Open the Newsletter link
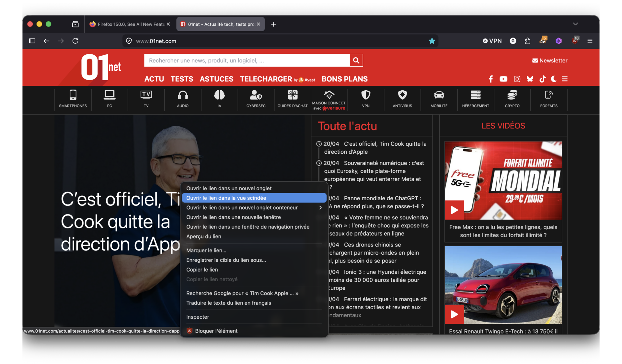The width and height of the screenshot is (622, 364). 550,60
